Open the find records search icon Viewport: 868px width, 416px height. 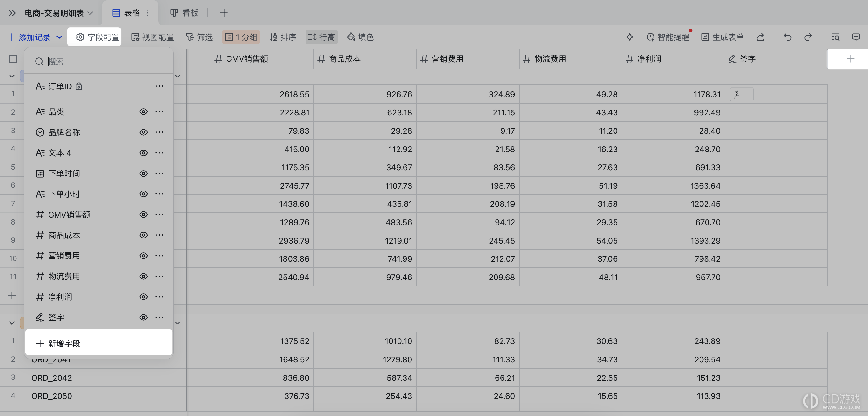[835, 37]
